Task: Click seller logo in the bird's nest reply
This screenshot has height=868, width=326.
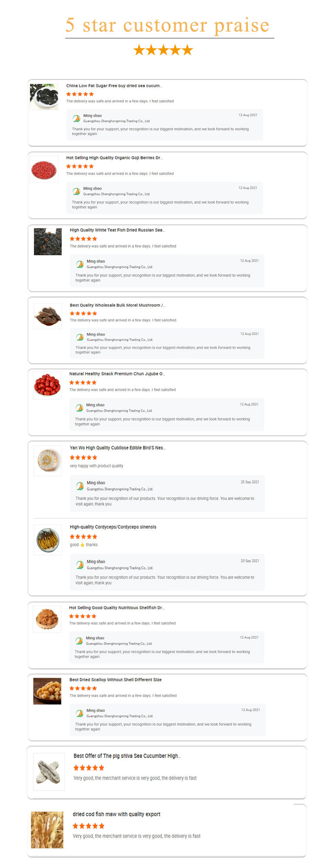Action: (x=80, y=486)
